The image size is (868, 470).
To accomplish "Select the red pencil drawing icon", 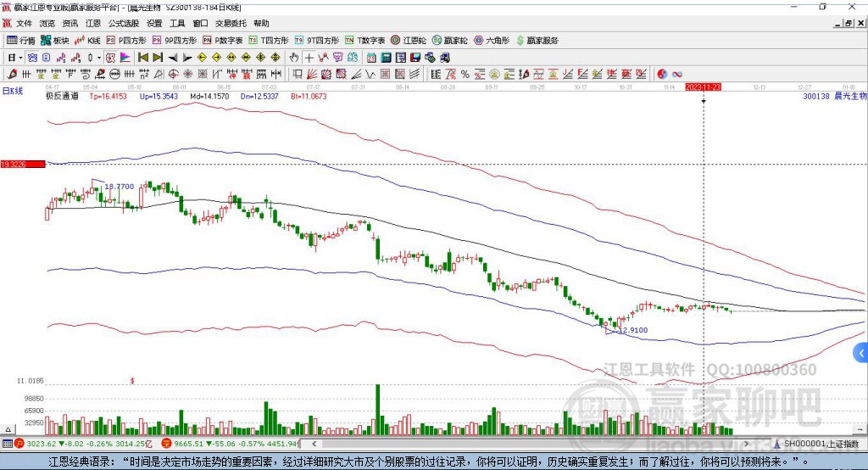I will point(12,75).
